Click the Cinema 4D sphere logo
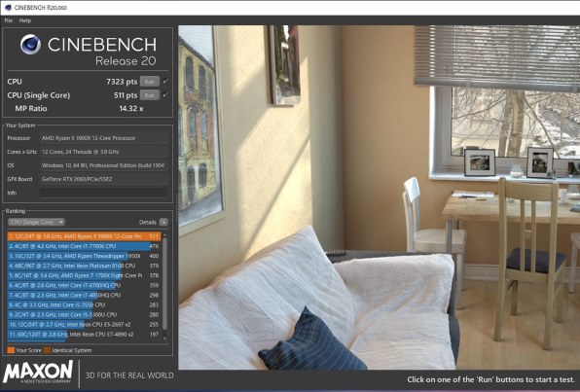Viewport: 580px width, 392px height. tap(31, 45)
